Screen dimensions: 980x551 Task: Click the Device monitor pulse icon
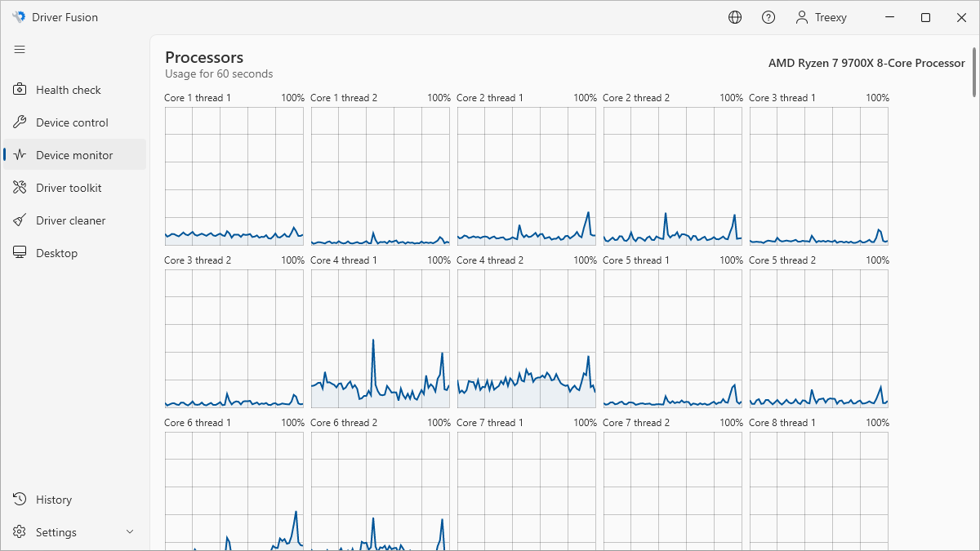20,155
